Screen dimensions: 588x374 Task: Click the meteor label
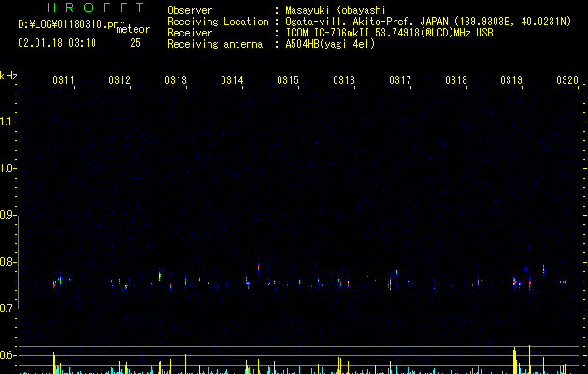pos(133,29)
